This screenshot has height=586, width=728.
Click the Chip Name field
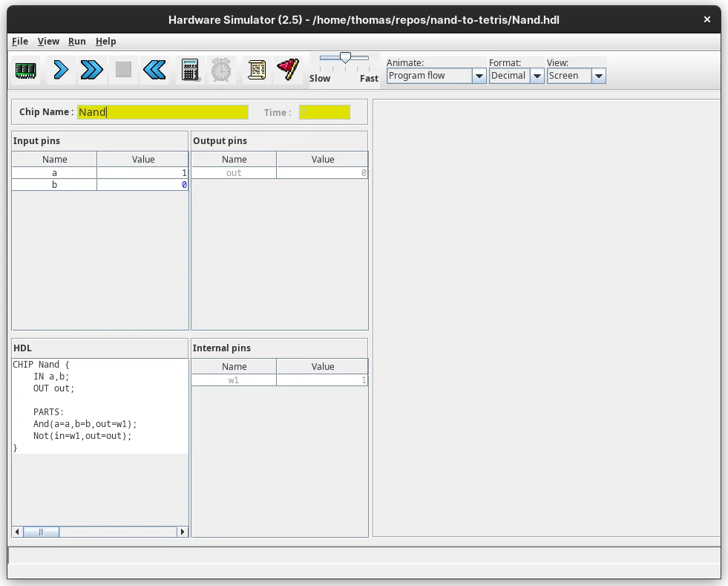[163, 112]
